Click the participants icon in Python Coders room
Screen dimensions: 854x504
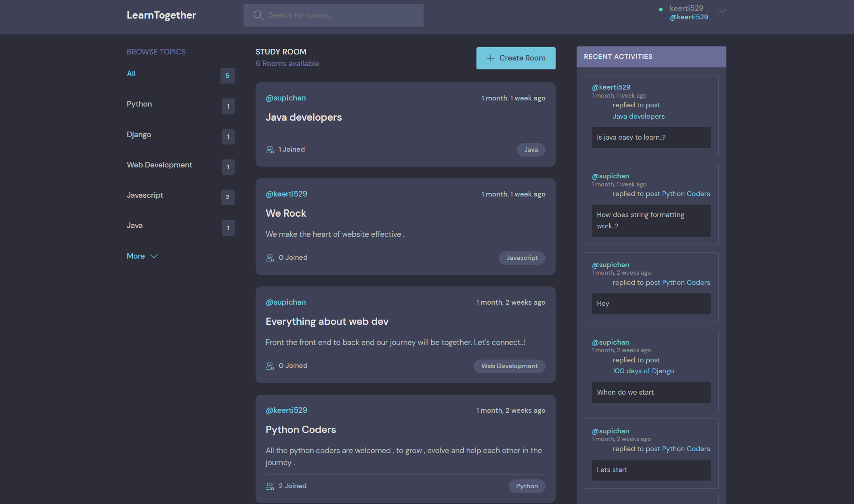click(270, 486)
